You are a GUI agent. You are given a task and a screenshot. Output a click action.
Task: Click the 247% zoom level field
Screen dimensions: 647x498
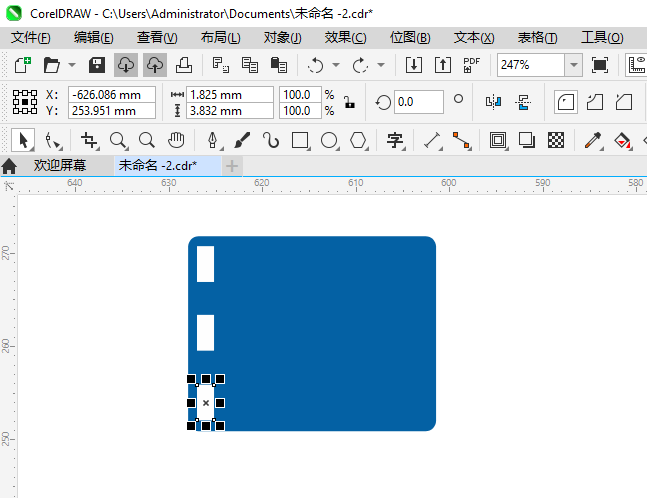coord(531,65)
